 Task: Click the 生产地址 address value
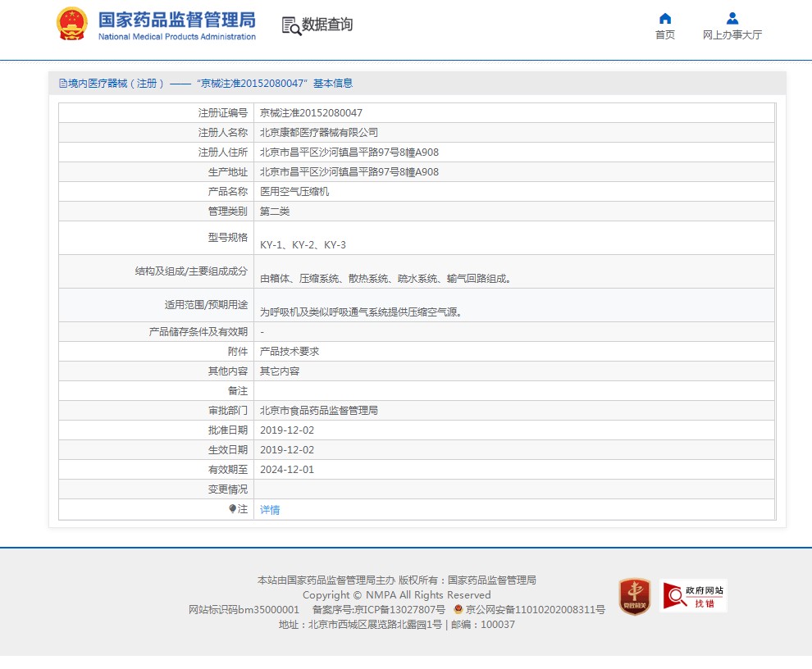tap(349, 172)
